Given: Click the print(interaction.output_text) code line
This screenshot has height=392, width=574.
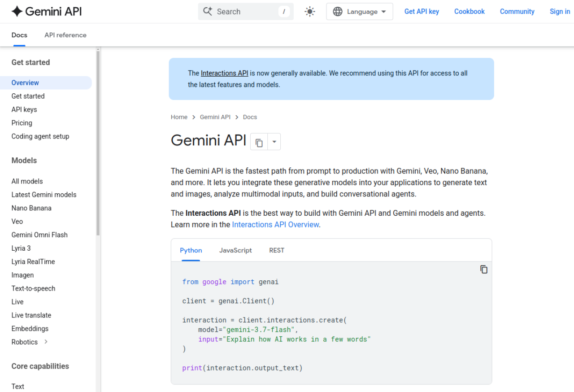Looking at the screenshot, I should [x=243, y=368].
